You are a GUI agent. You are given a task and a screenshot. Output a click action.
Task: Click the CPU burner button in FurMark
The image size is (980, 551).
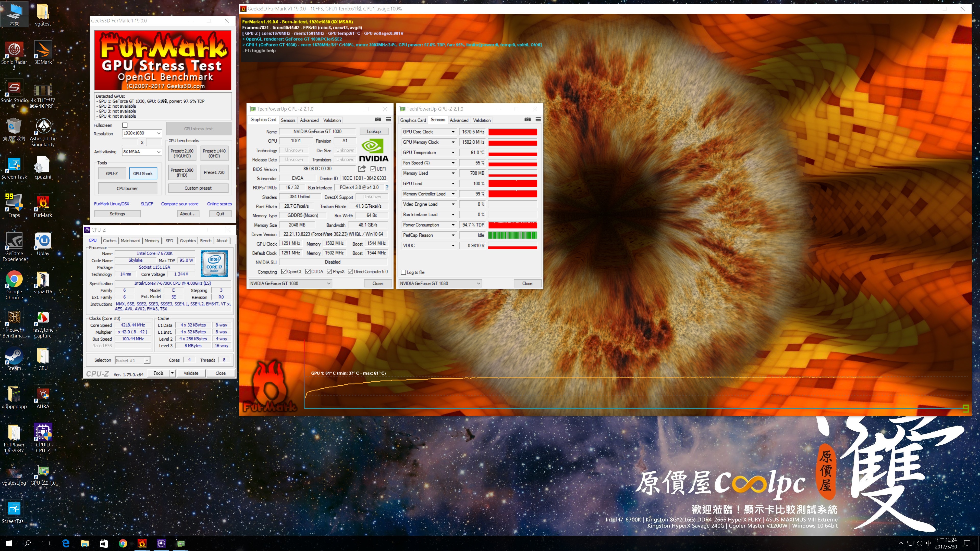(x=127, y=188)
